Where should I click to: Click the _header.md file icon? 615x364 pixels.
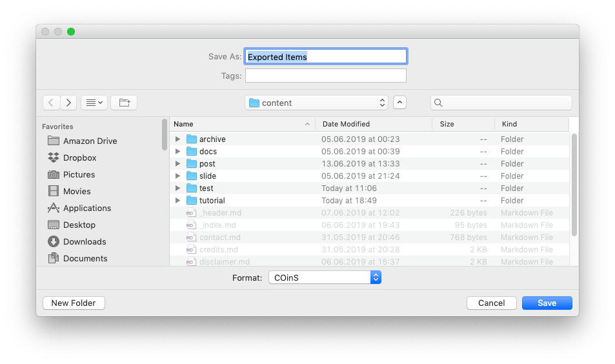point(191,213)
